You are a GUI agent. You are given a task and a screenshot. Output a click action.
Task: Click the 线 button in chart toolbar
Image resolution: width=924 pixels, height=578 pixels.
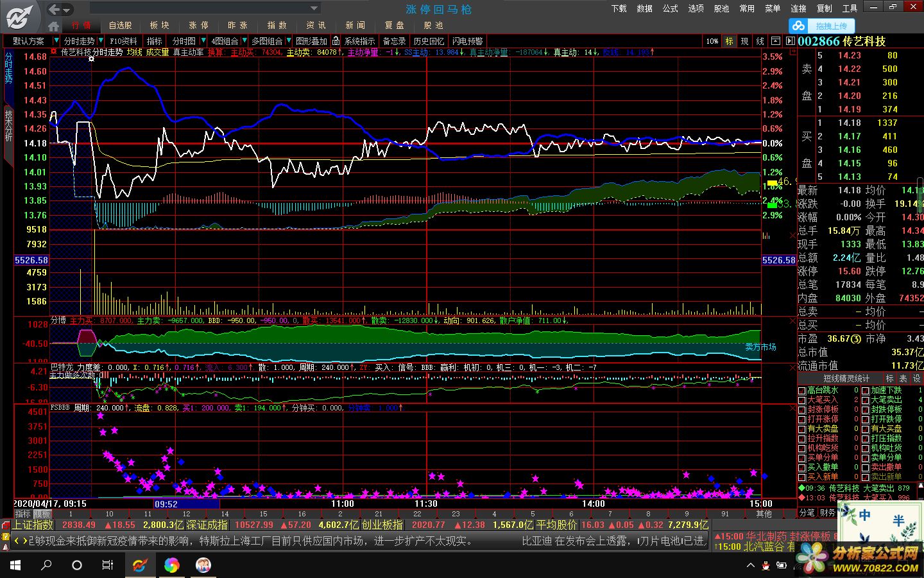[760, 40]
